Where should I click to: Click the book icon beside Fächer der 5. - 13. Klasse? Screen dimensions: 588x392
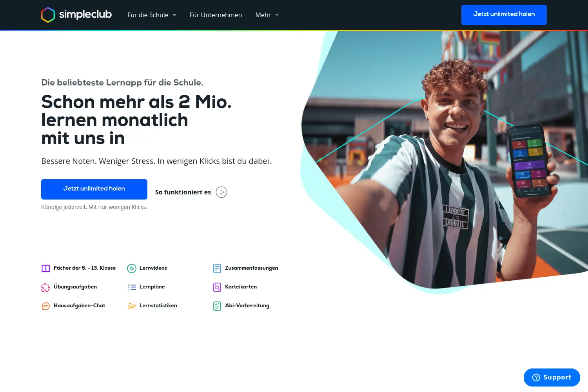click(46, 269)
